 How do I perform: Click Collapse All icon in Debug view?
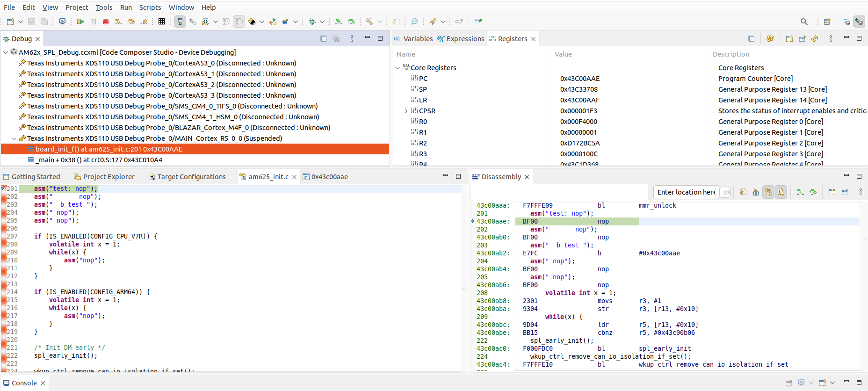[x=323, y=39]
